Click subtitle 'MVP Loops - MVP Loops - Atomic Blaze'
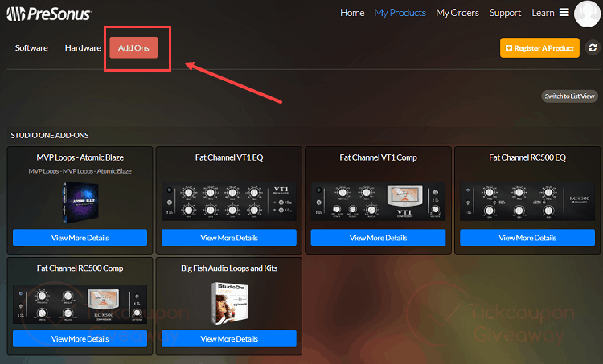The image size is (603, 364). click(x=80, y=171)
